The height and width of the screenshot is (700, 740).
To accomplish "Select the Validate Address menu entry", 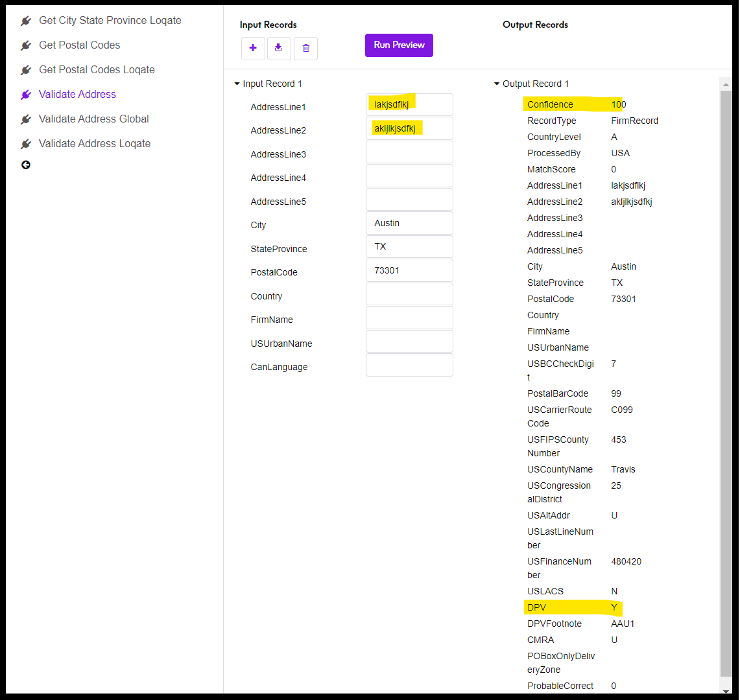I will click(x=77, y=94).
